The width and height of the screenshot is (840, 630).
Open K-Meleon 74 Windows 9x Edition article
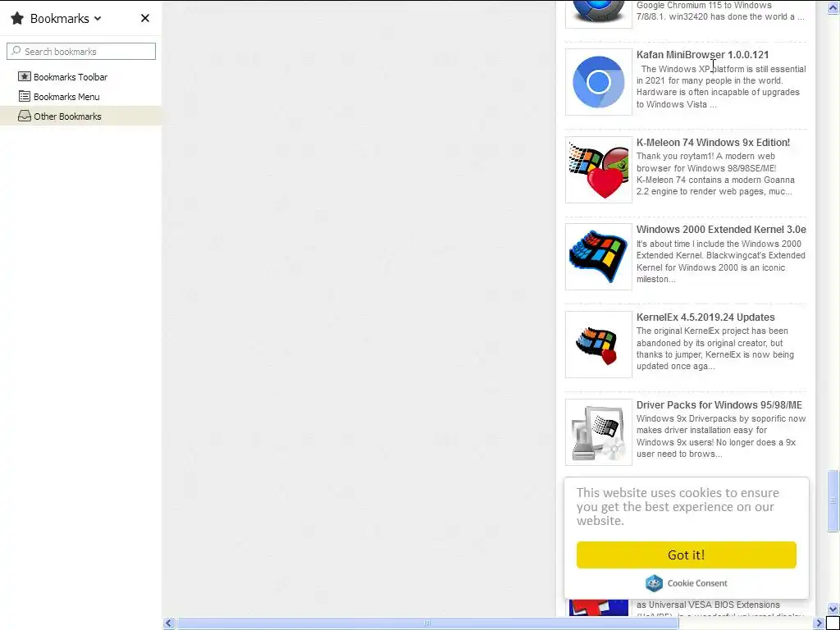(713, 143)
